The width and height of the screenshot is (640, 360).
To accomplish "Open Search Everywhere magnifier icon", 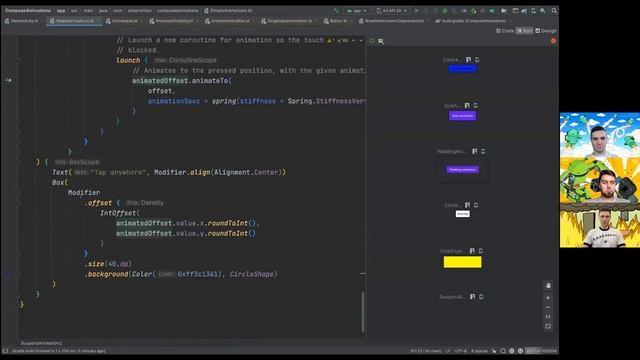I will tap(554, 11).
